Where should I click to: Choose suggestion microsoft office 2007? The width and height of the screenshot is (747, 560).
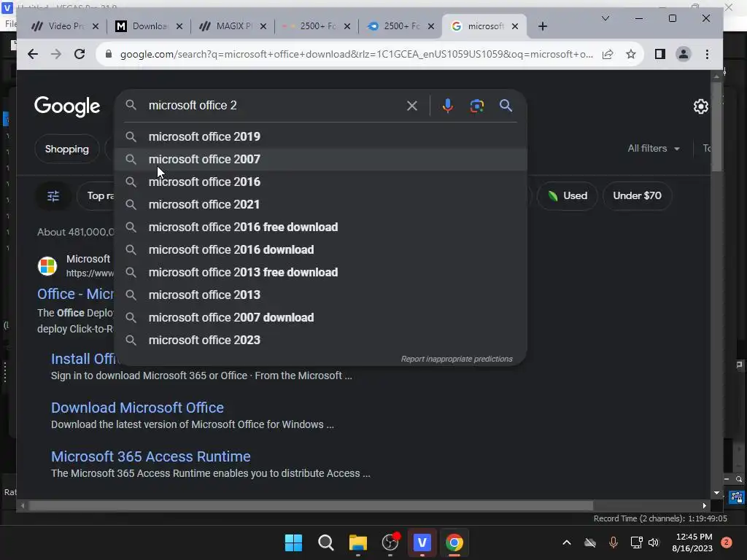click(321, 160)
